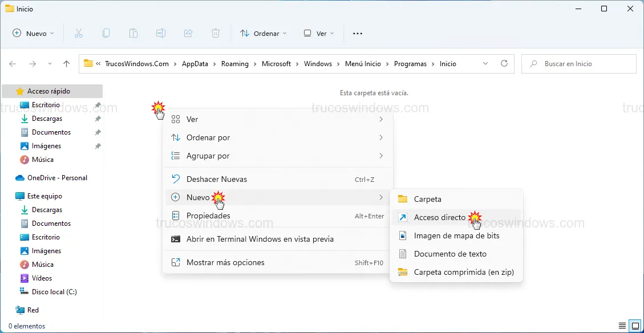Viewport: 644px width, 333px height.
Task: Open Descargas in Acceso rápido
Action: click(47, 119)
